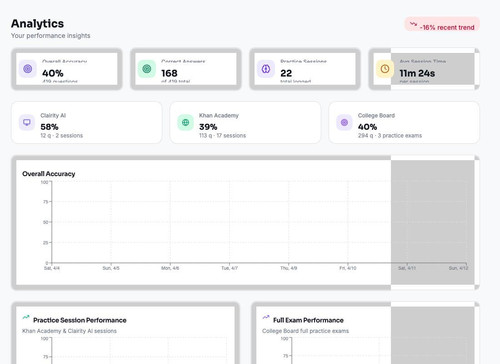Click '12 q · 2 sessions' text

click(62, 136)
